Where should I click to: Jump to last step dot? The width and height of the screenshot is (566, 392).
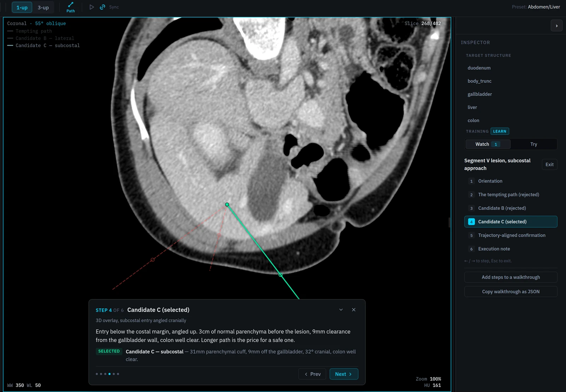[118, 374]
